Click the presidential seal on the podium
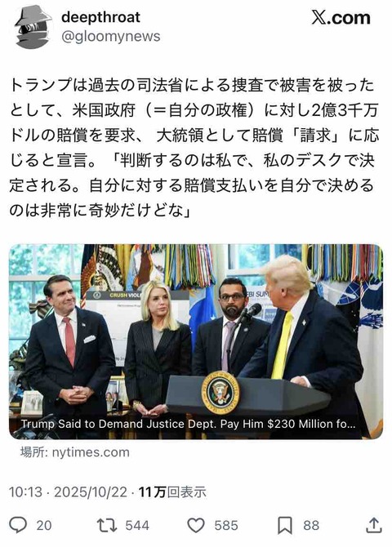Screen dimensions: 392x547 220,393
